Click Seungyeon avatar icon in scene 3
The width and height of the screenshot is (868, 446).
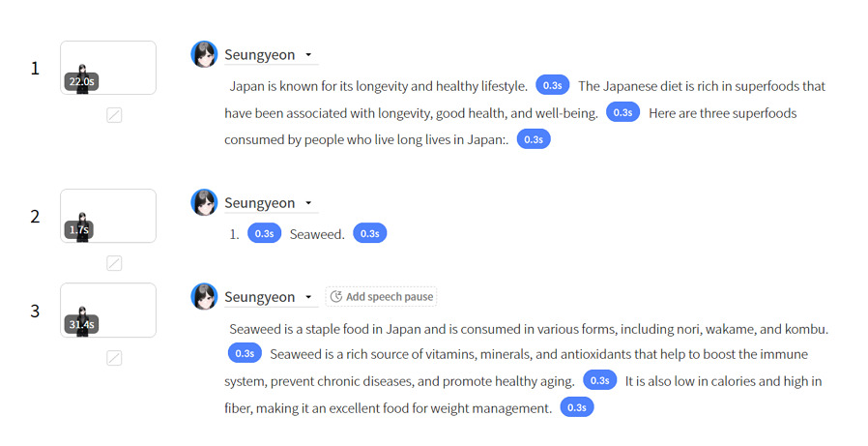[x=204, y=296]
